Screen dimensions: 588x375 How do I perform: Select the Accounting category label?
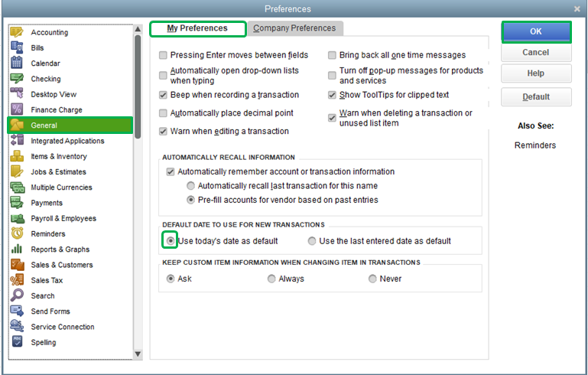[50, 32]
